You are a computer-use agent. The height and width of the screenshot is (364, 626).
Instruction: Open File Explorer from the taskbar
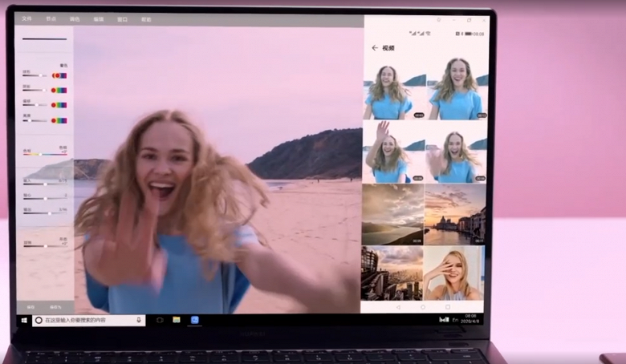tap(176, 320)
